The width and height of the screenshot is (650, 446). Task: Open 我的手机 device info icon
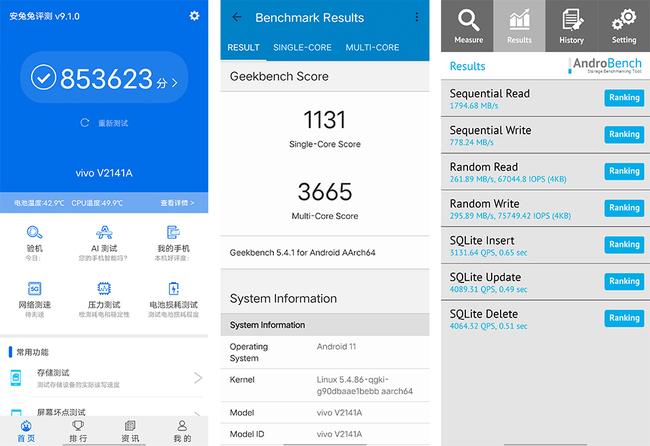pos(173,235)
